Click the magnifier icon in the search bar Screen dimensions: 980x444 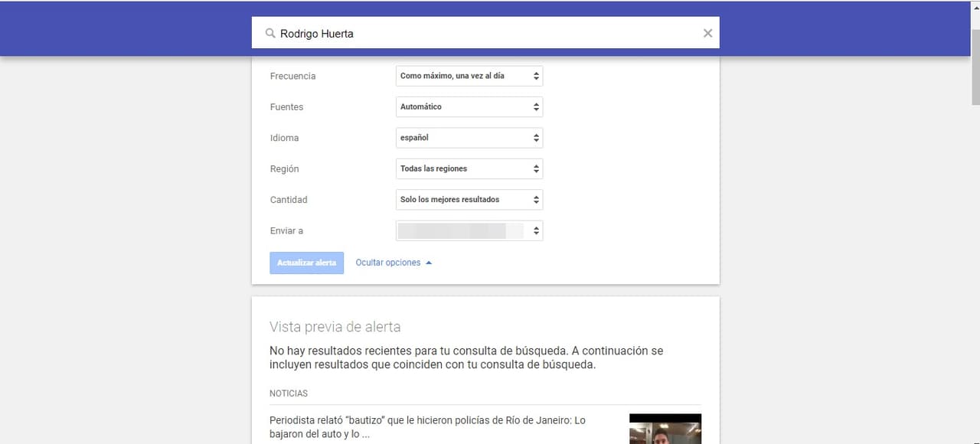[269, 34]
